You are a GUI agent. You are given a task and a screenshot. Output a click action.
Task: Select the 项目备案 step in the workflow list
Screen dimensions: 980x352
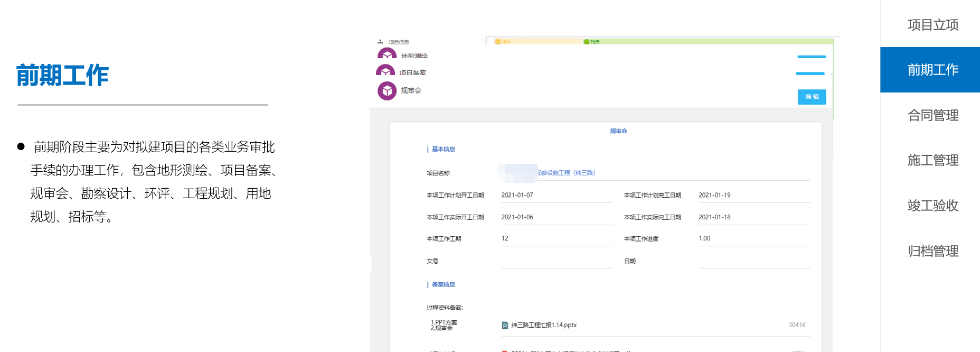[412, 73]
